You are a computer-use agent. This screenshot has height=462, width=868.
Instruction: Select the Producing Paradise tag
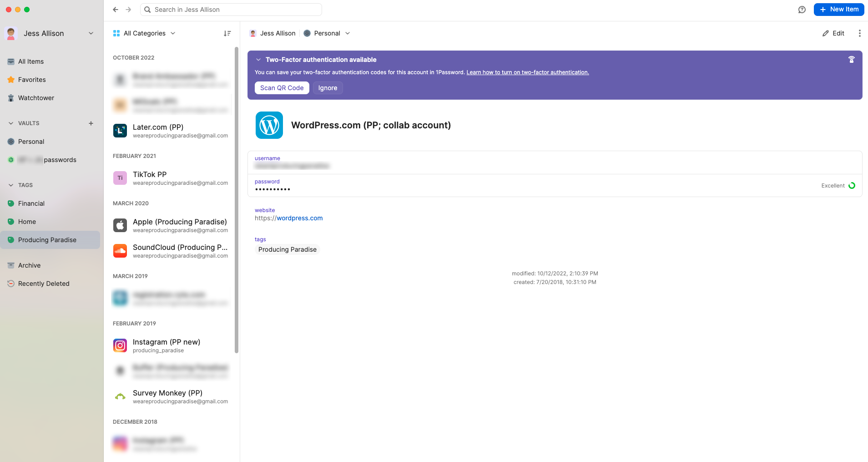point(47,240)
